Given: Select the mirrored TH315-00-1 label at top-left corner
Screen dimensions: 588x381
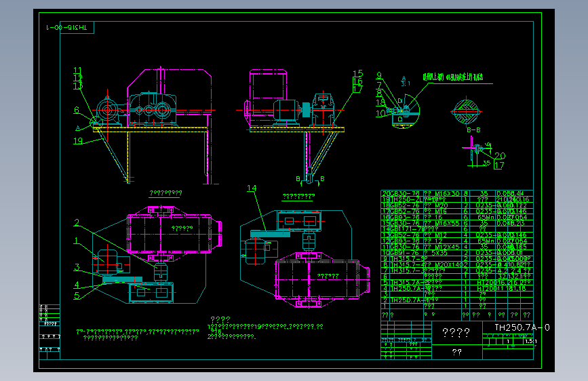Looking at the screenshot, I should click(66, 28).
